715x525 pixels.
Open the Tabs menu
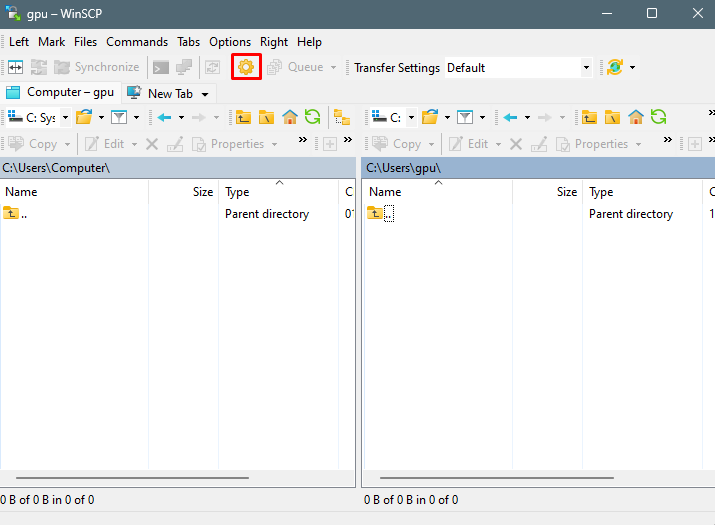tap(188, 42)
